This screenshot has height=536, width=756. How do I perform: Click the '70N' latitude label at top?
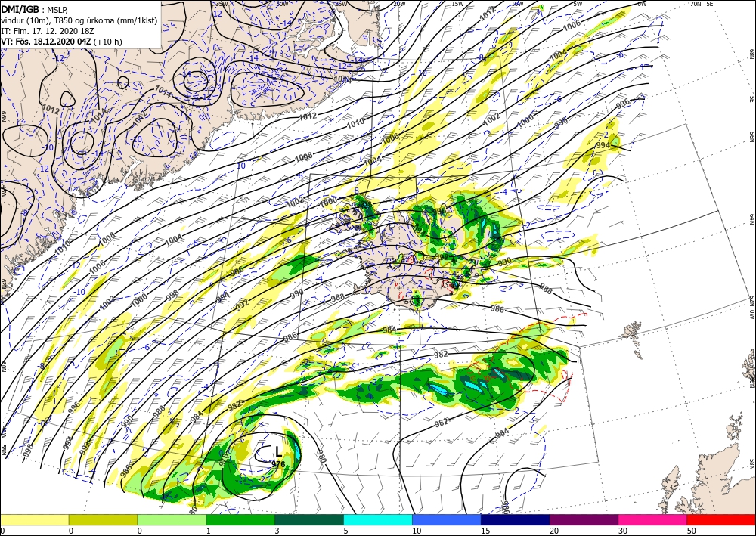coord(696,4)
